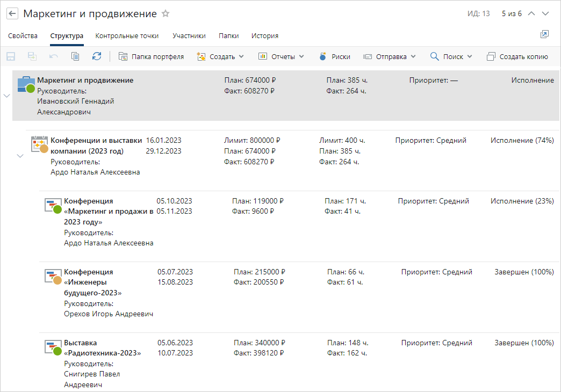The height and width of the screenshot is (392, 561).
Task: Click icon of Конференции и выставки program
Action: point(40,144)
